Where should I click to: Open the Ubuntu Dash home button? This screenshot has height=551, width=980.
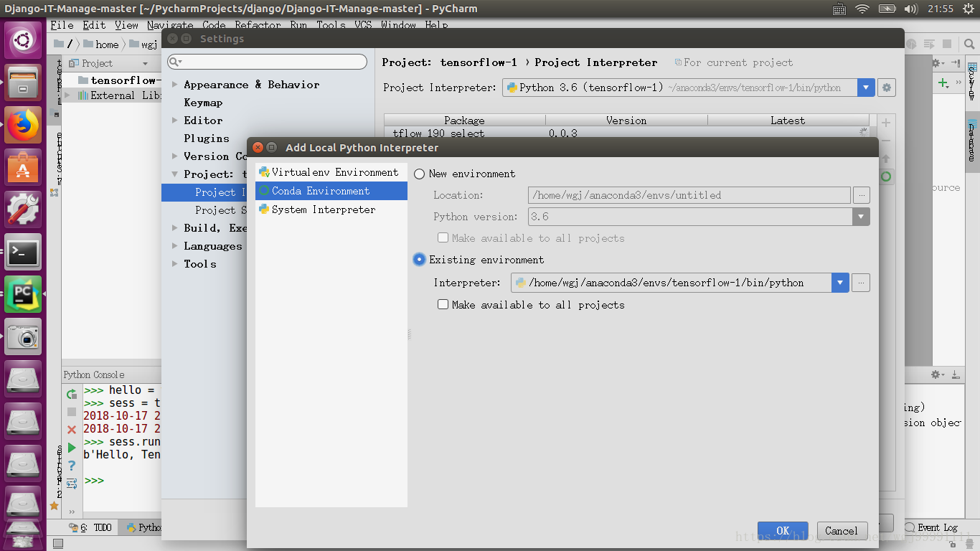[x=24, y=40]
